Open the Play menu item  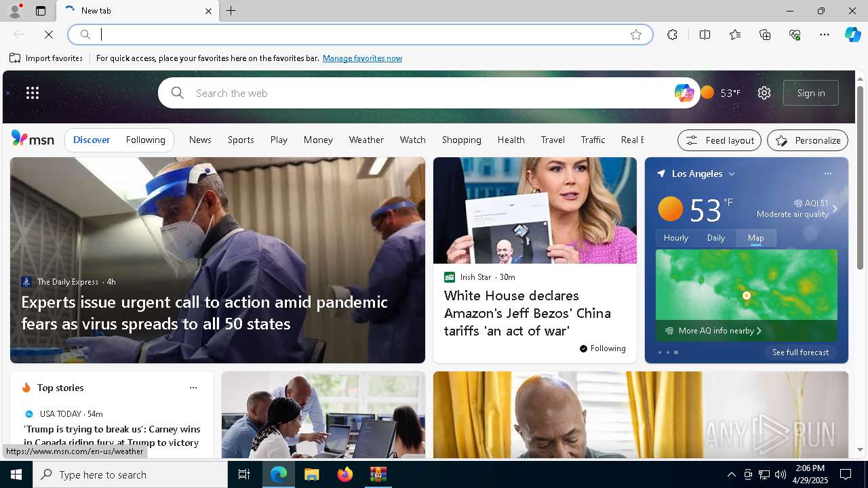(x=279, y=140)
